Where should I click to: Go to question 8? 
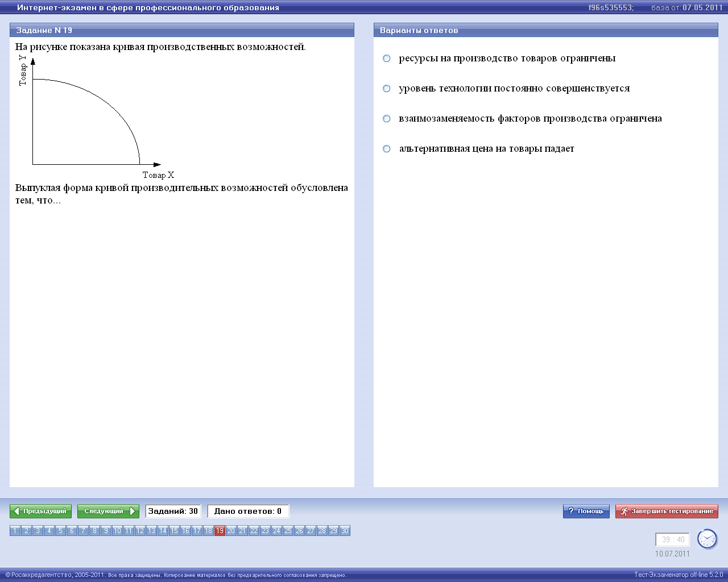pos(94,531)
